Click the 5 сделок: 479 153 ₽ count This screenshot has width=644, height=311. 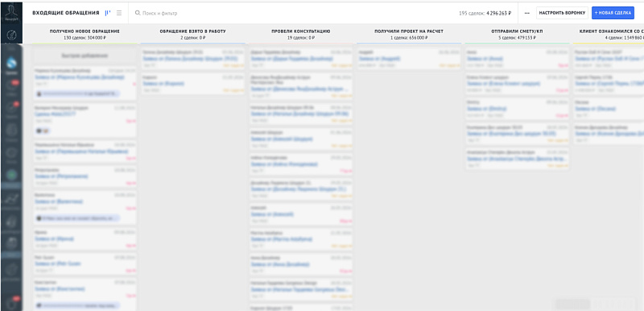[x=517, y=37]
